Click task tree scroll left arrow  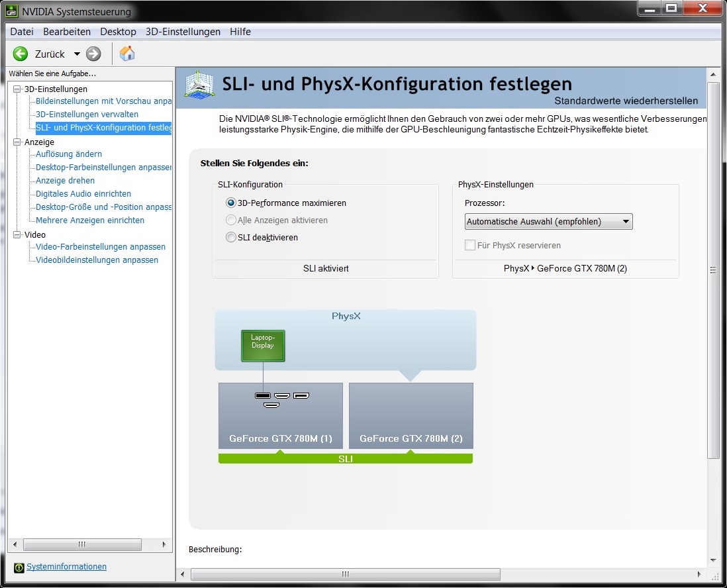point(15,544)
